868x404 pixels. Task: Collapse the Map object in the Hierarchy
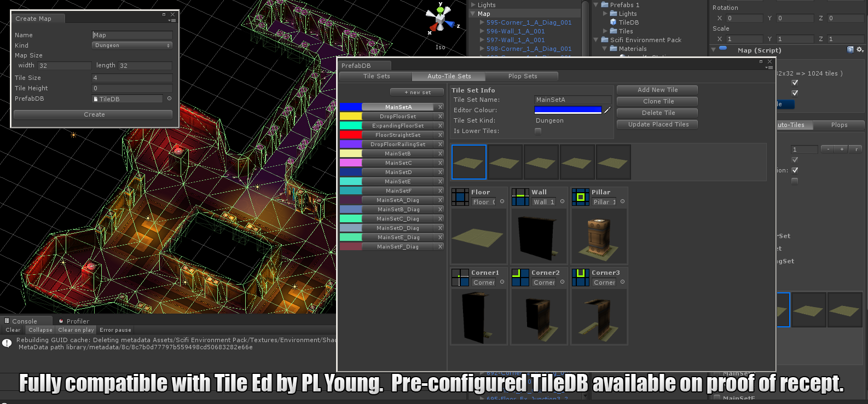pyautogui.click(x=473, y=14)
